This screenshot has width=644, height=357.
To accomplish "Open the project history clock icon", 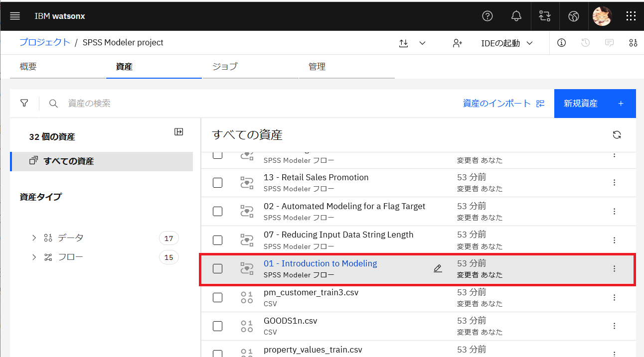I will (585, 43).
